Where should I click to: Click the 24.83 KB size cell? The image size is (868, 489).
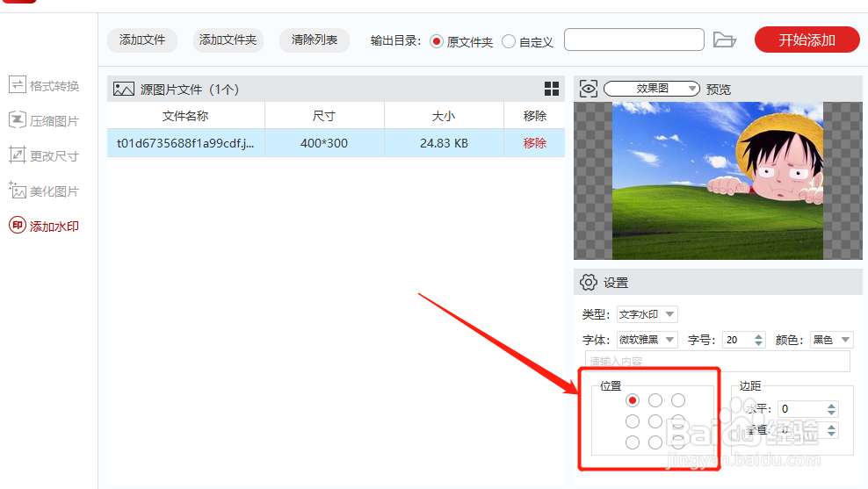444,143
